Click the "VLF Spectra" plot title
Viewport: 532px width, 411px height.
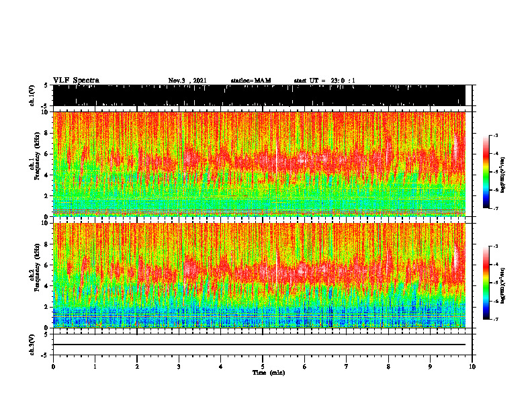pos(76,81)
